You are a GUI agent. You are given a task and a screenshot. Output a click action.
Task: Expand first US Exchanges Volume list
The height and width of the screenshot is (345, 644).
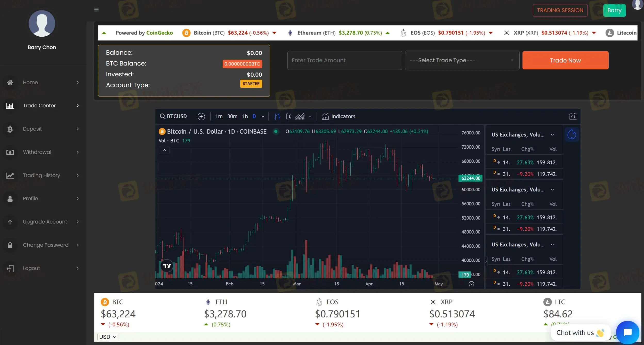point(552,135)
